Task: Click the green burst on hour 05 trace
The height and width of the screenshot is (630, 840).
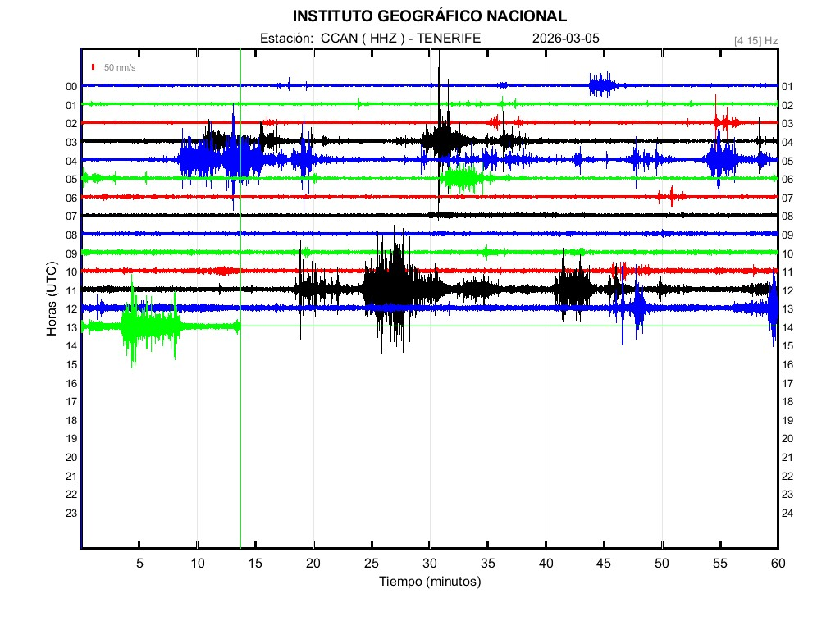Action: pos(460,178)
